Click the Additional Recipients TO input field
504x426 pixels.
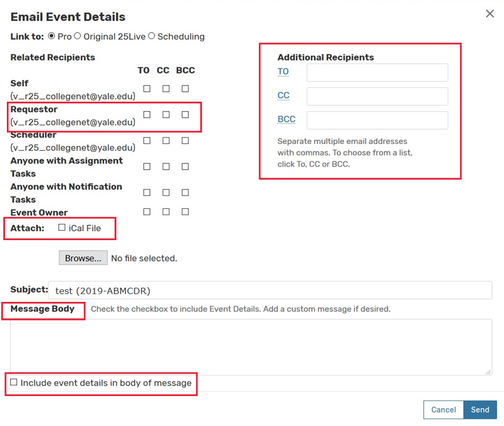377,72
